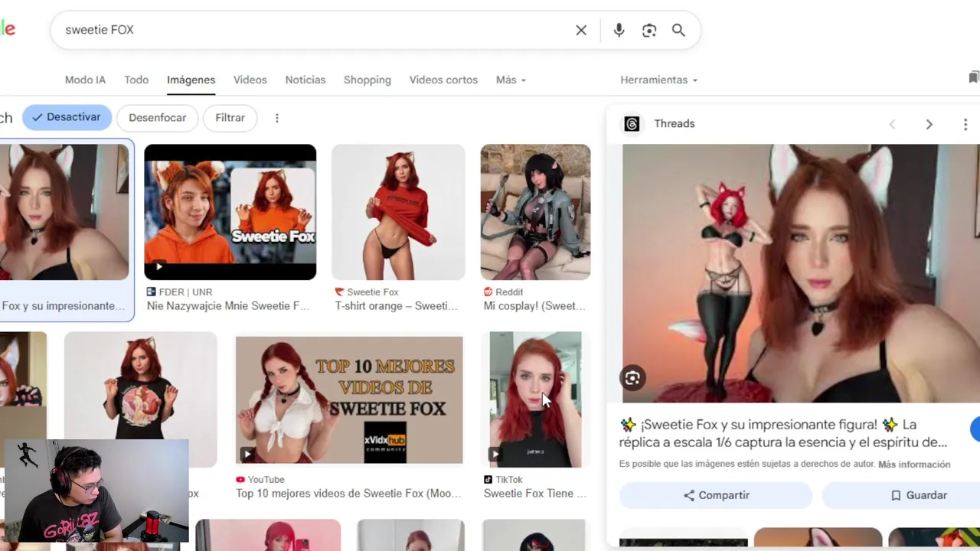Open the Más información link
The width and height of the screenshot is (980, 551).
click(914, 465)
